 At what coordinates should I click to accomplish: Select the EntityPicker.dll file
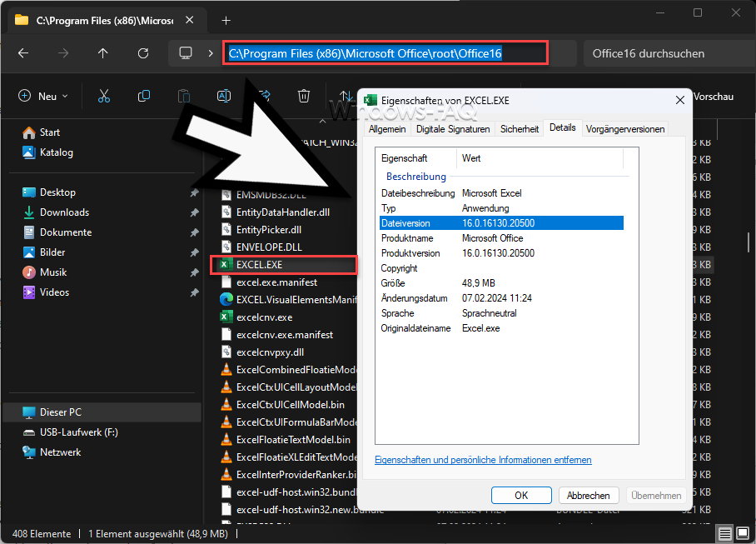pyautogui.click(x=261, y=230)
